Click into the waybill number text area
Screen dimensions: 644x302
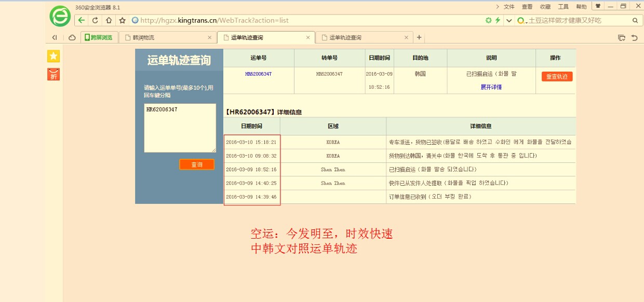click(180, 128)
